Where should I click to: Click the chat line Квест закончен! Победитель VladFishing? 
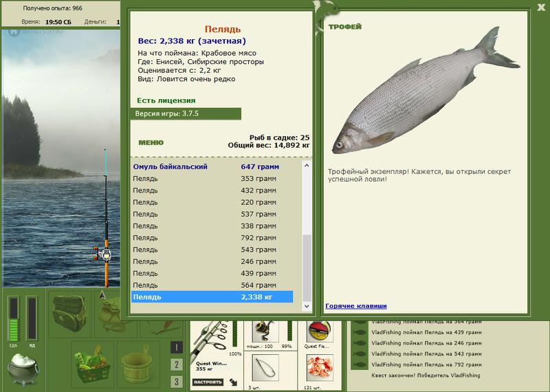tap(426, 375)
